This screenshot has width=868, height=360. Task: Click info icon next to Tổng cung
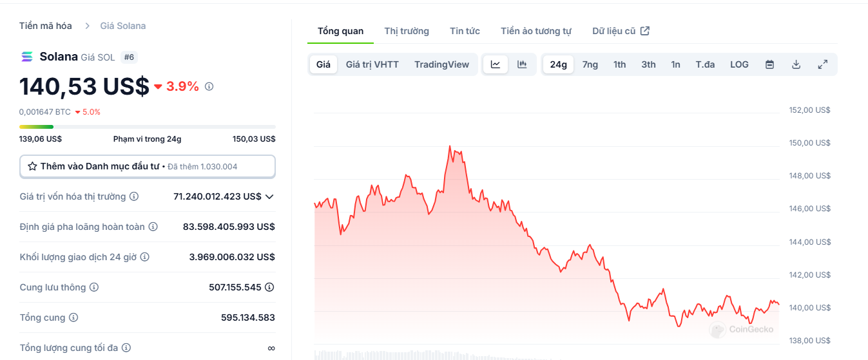(x=73, y=317)
